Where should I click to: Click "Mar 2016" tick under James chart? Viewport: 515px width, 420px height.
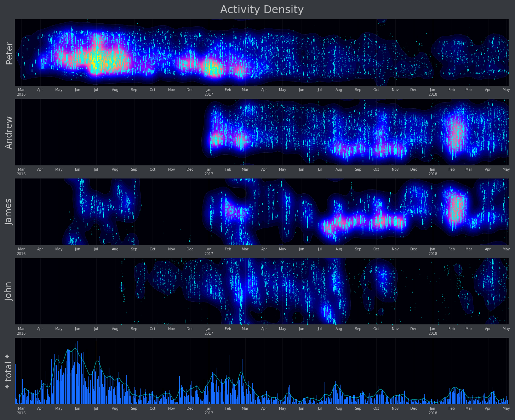click(21, 251)
